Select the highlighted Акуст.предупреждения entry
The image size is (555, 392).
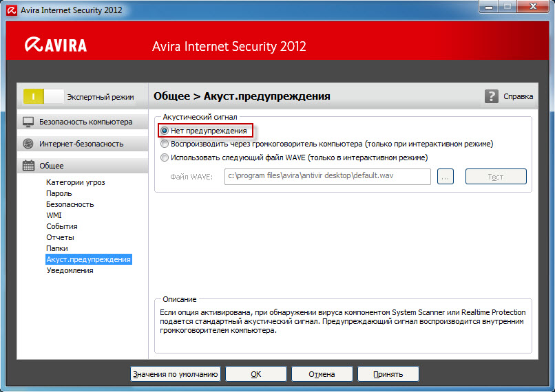tap(89, 259)
